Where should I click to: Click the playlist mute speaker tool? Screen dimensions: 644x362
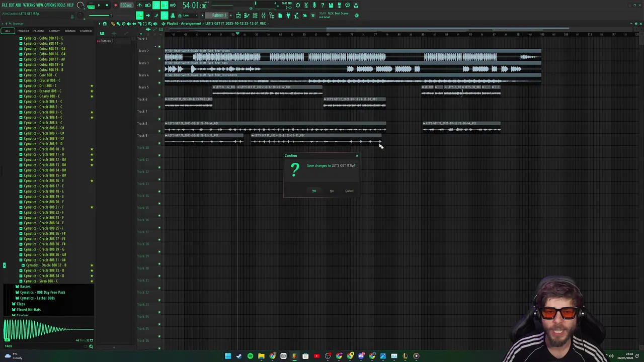(129, 24)
